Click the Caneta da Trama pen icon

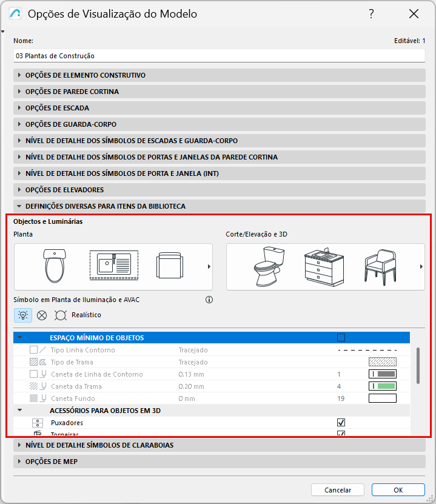[43, 386]
